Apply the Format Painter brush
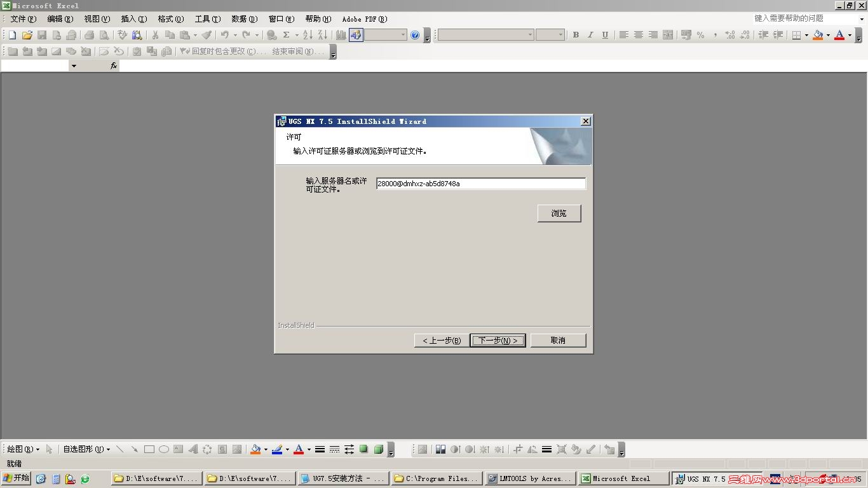 [x=207, y=35]
